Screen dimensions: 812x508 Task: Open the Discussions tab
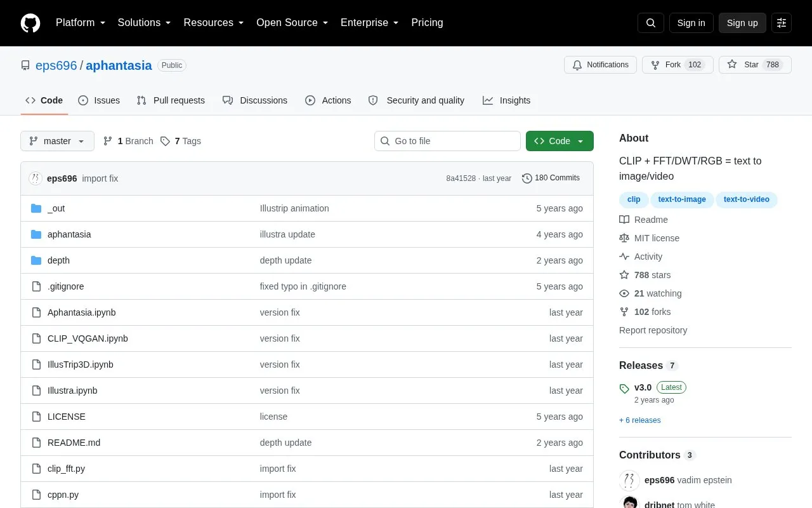pyautogui.click(x=255, y=100)
